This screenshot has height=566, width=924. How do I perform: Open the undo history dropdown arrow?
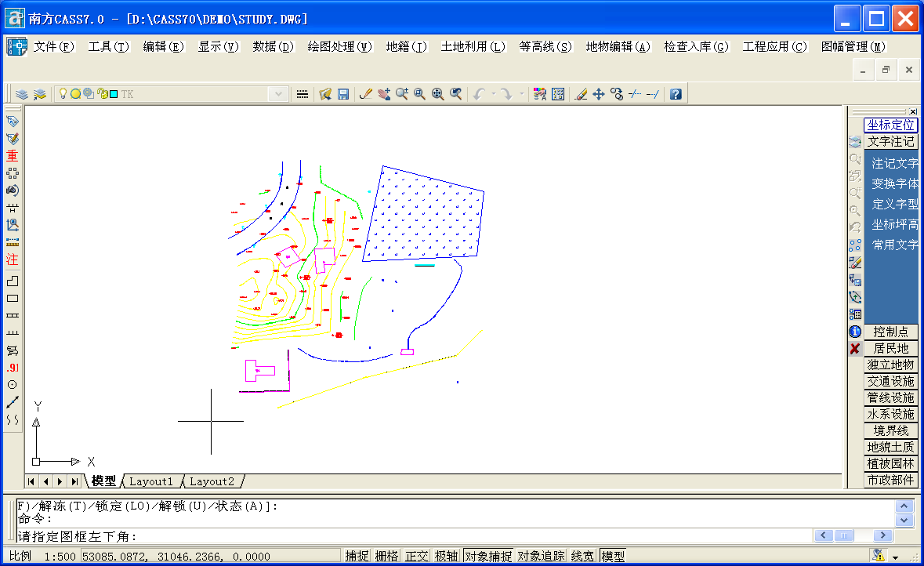pyautogui.click(x=493, y=94)
